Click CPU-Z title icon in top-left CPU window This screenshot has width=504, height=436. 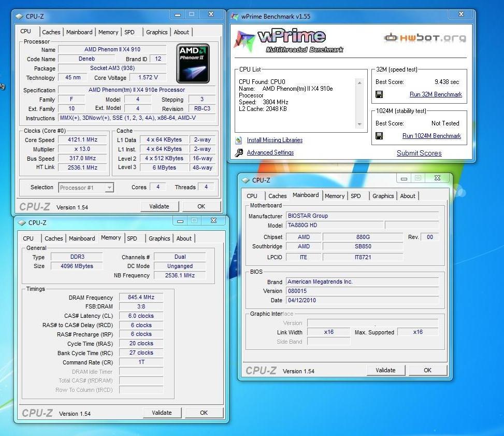[19, 16]
